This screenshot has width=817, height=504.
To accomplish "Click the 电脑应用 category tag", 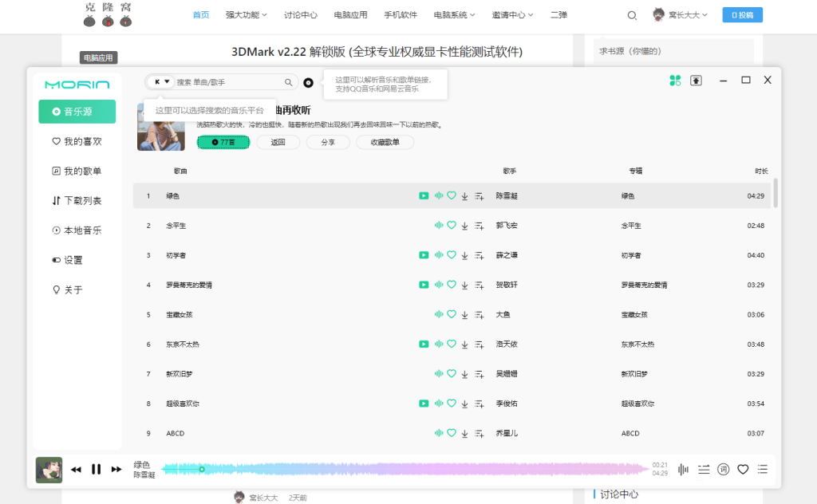I will pos(98,57).
